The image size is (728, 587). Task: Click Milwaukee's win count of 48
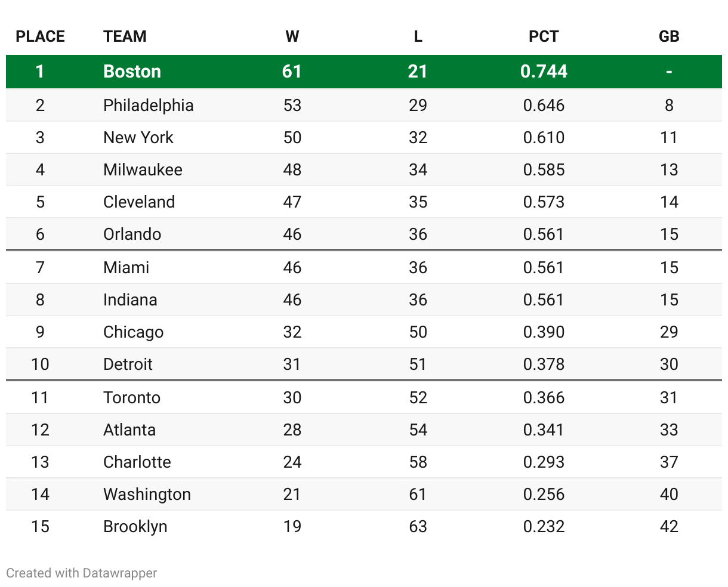[292, 170]
